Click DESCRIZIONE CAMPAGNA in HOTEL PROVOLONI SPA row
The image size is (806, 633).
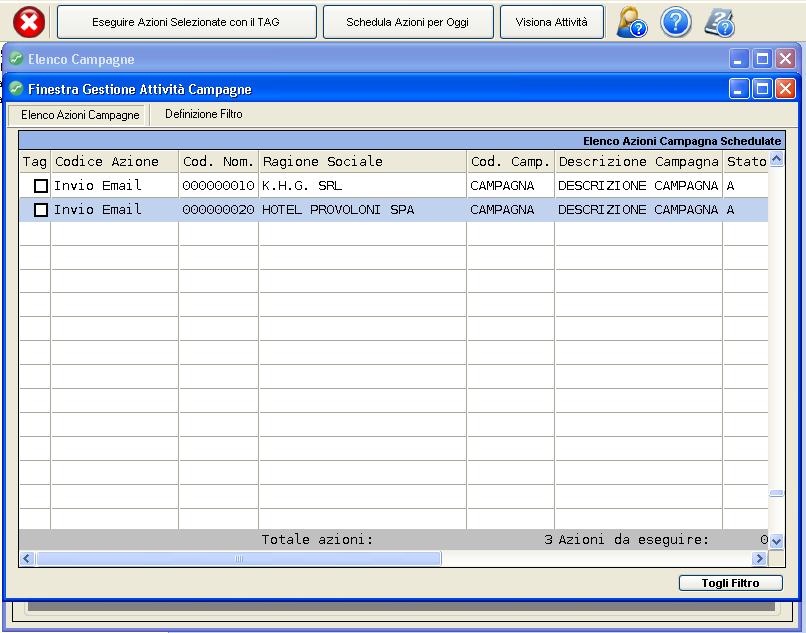click(638, 210)
